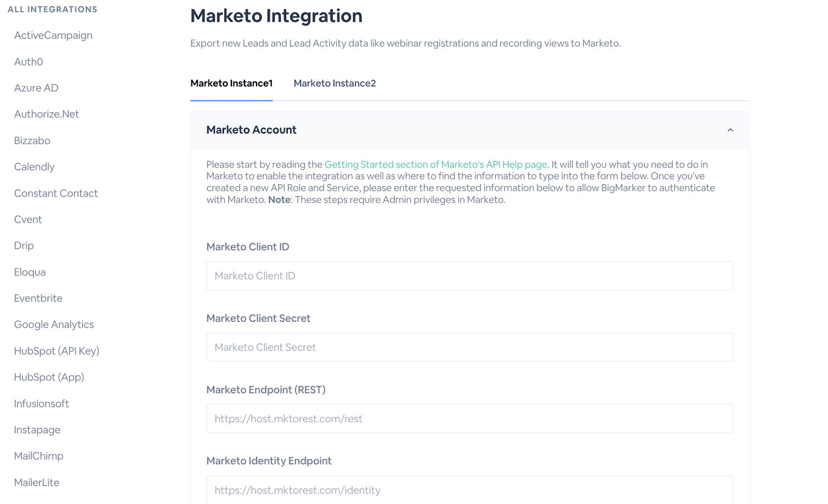Click the Marketo Endpoint (REST) input field
Viewport: 828px width, 504px height.
pyautogui.click(x=469, y=419)
